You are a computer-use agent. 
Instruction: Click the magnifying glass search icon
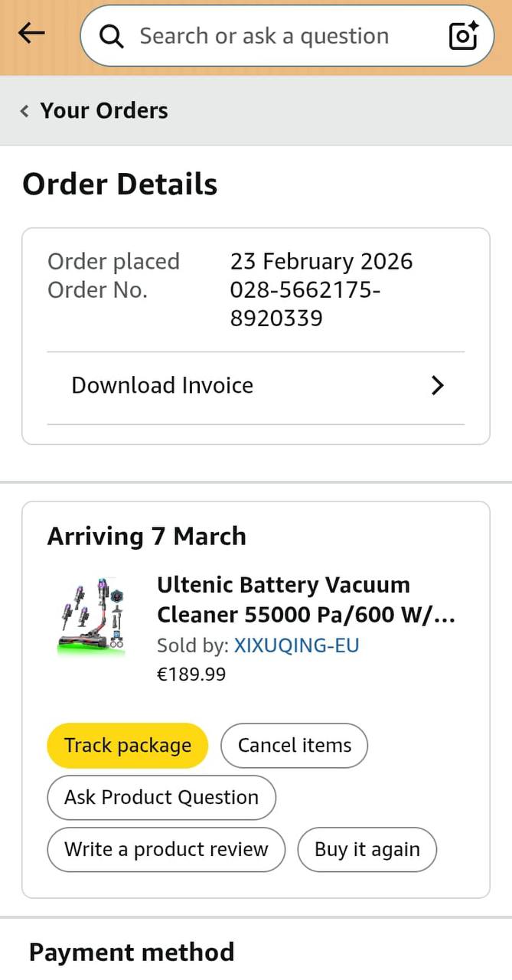tap(112, 36)
